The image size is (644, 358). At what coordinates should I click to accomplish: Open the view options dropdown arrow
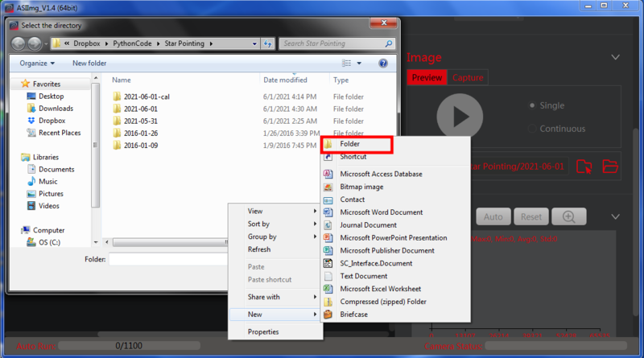359,64
